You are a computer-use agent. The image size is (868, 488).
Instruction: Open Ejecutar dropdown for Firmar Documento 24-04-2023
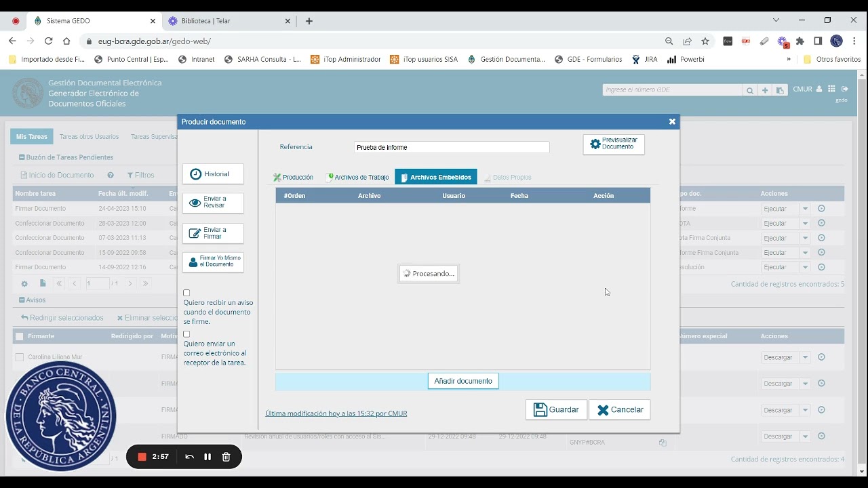(x=805, y=209)
